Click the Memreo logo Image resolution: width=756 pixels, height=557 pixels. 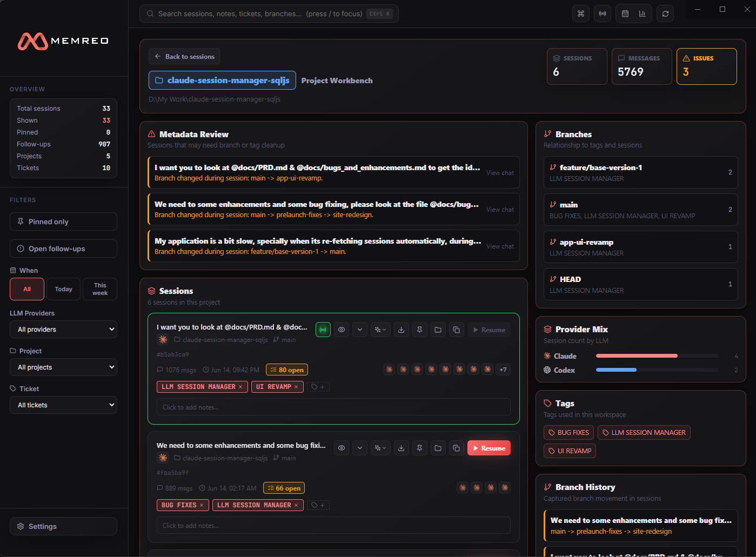click(x=63, y=41)
